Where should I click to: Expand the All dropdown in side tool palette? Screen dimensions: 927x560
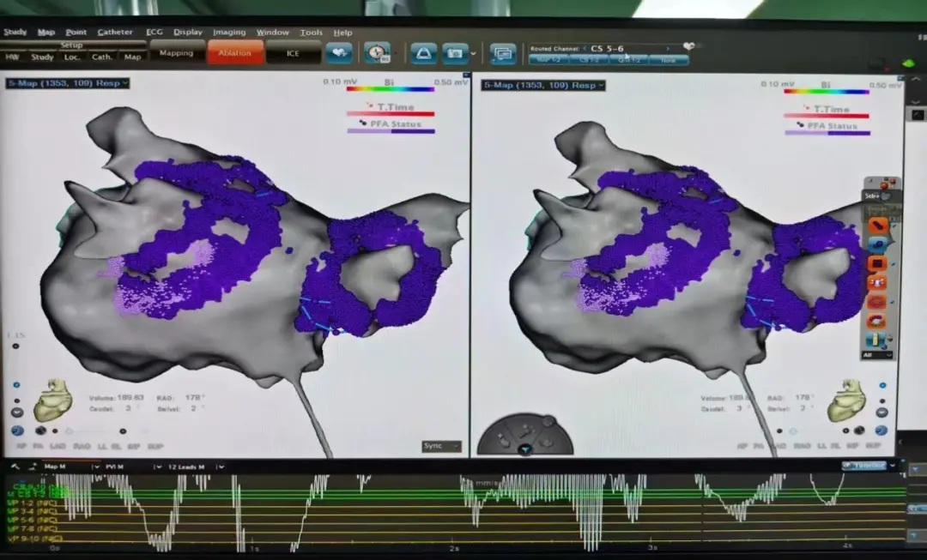[x=879, y=354]
